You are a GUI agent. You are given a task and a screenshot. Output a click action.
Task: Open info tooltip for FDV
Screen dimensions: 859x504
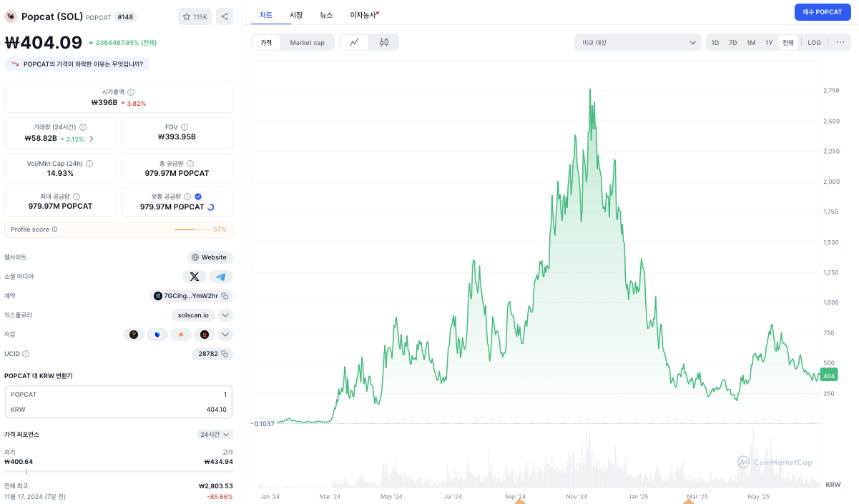tap(185, 127)
